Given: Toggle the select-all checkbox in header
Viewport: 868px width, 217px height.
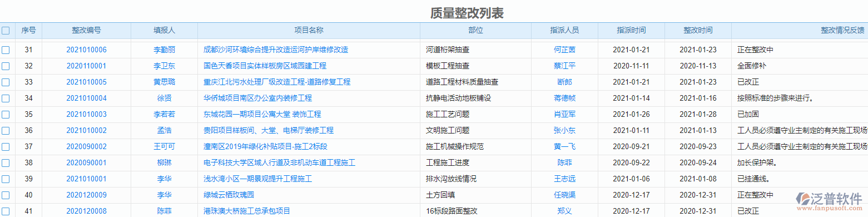Looking at the screenshot, I should tap(6, 31).
